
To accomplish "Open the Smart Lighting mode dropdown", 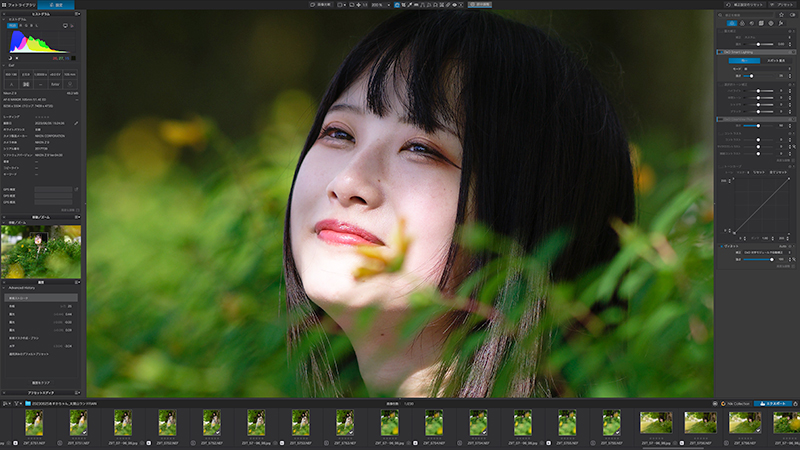I will [767, 69].
